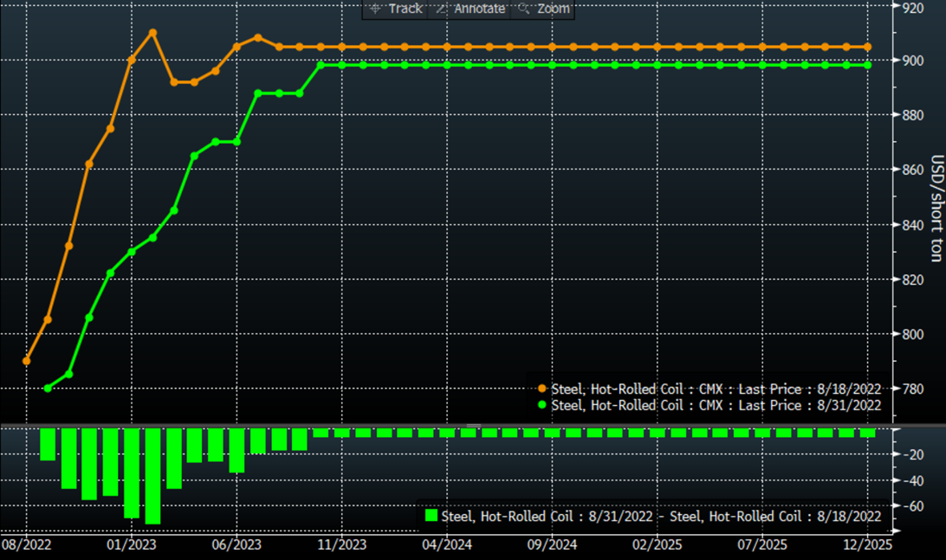Grab the panel divider handle between charts

click(473, 425)
